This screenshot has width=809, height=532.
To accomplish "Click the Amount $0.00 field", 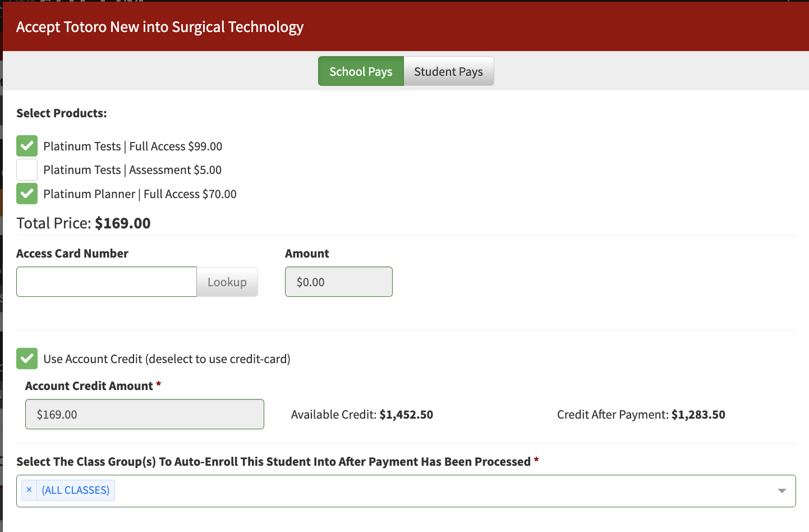I will click(339, 282).
